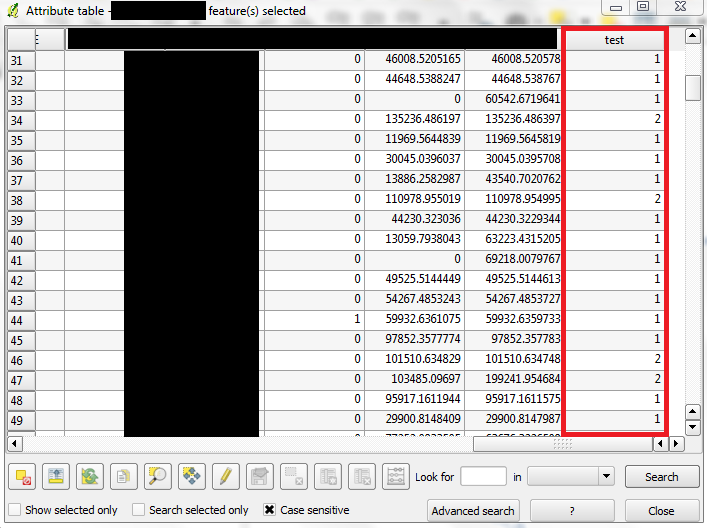Screen dimensions: 707x528
Task: Click the horizontal scrollbar thumb
Action: coord(563,444)
